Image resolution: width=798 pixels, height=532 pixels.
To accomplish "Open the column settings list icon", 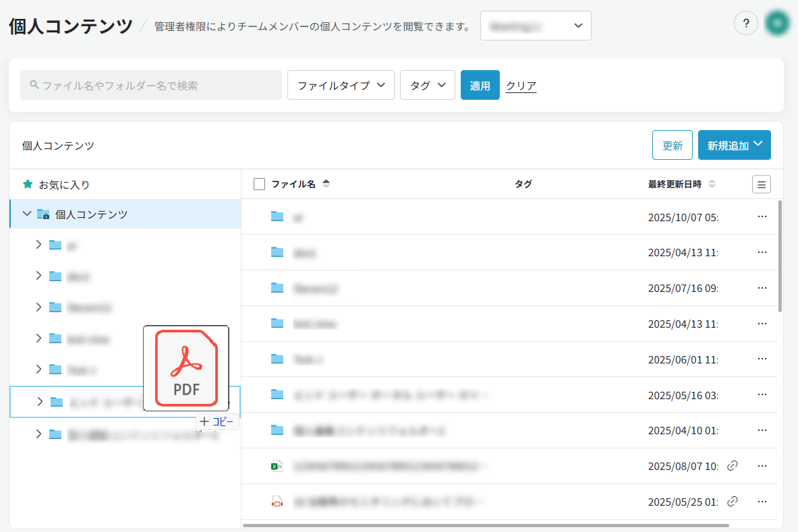I will point(762,184).
